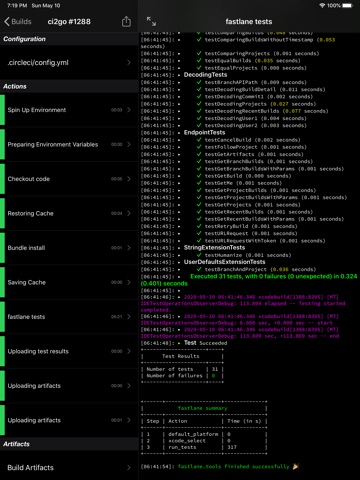Click chevron on fastlane tests row
Screen dimensions: 360x480
pos(129,317)
